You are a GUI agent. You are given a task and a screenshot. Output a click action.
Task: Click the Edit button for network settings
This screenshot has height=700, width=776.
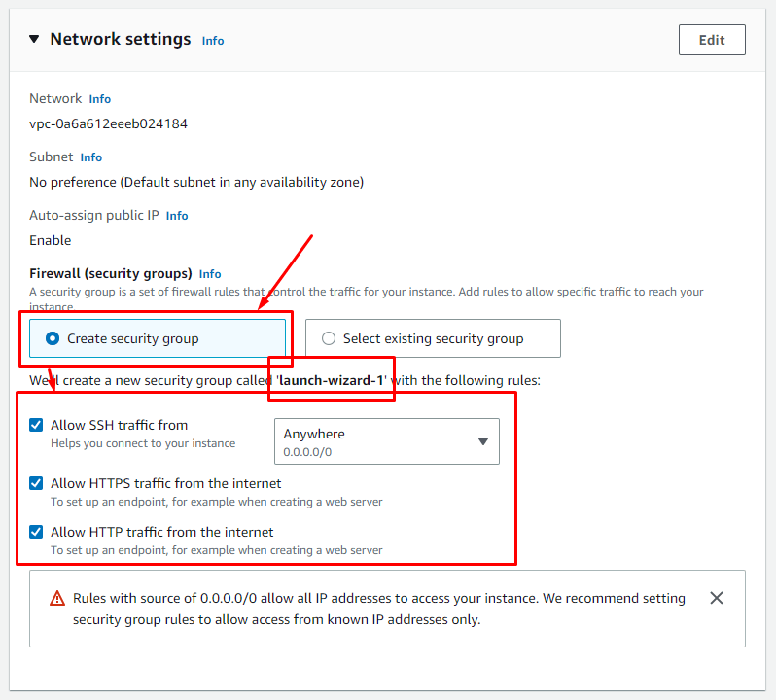pyautogui.click(x=712, y=40)
